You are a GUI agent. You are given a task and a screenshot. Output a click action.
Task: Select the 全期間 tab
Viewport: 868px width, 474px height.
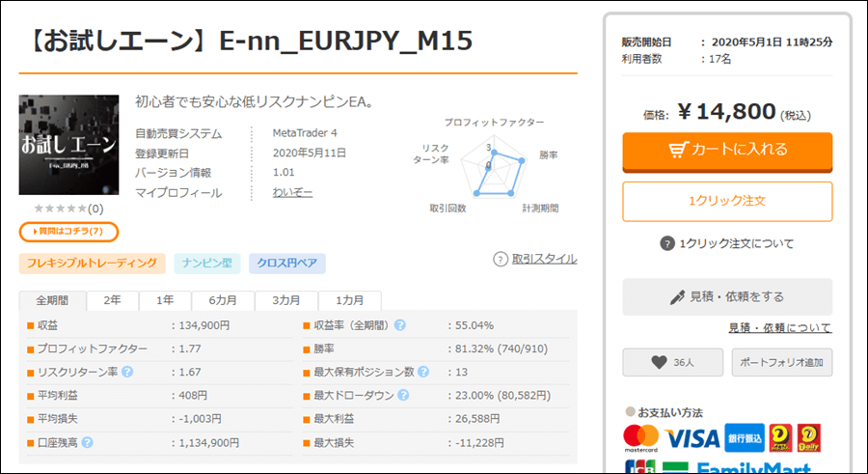[53, 300]
